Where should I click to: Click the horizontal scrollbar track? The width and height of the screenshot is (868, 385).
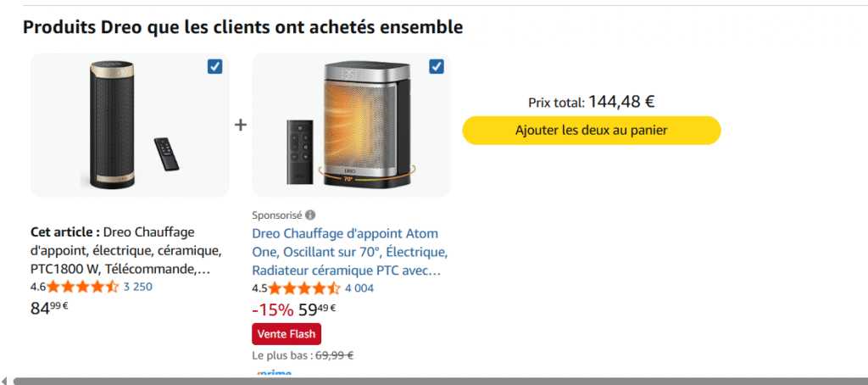click(x=424, y=381)
